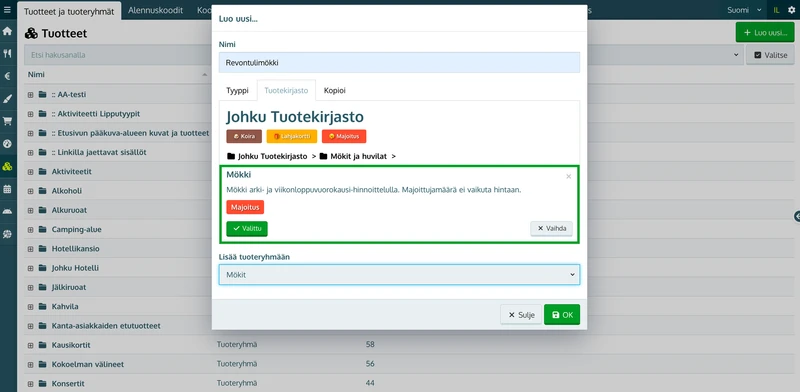
Task: Go to the home icon in sidebar
Action: pyautogui.click(x=7, y=31)
